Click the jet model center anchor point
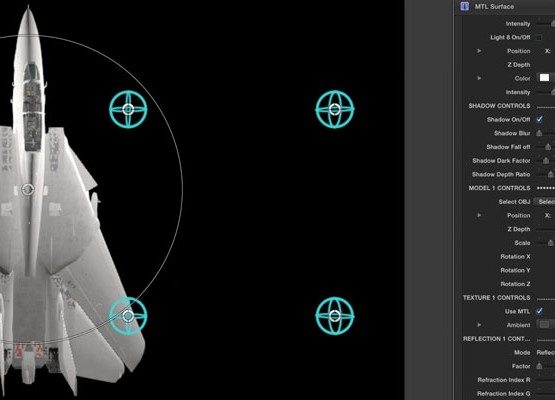The image size is (555, 400). point(28,189)
